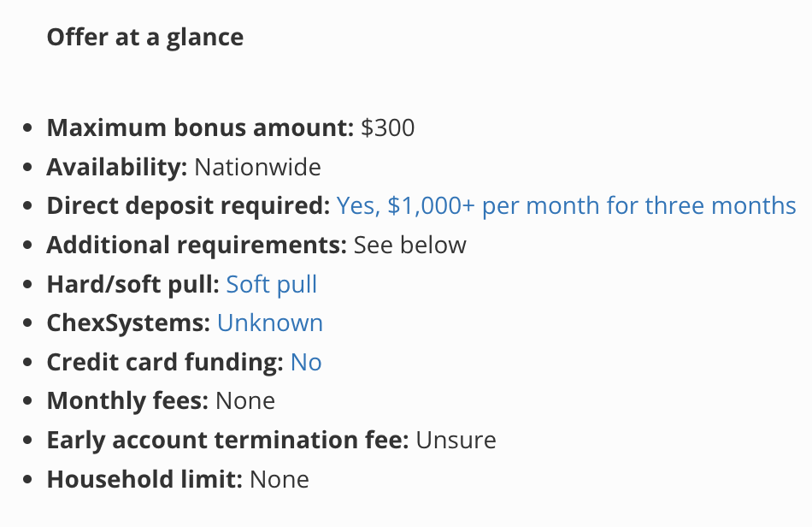Click the 'Hard/soft pull:' label
Screen dimensions: 812x527
click(x=133, y=285)
